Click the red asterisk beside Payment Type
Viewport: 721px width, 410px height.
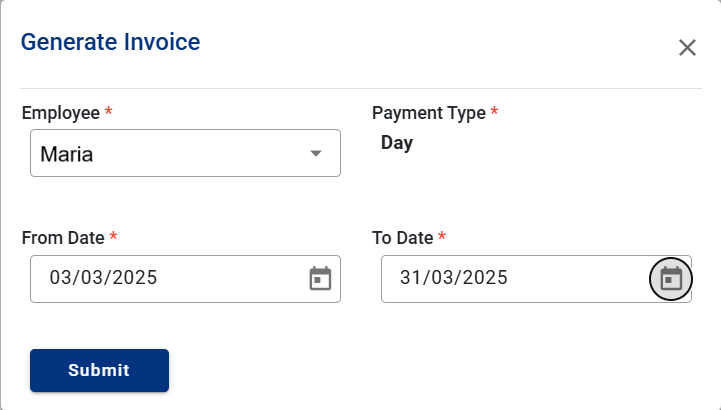click(x=494, y=111)
